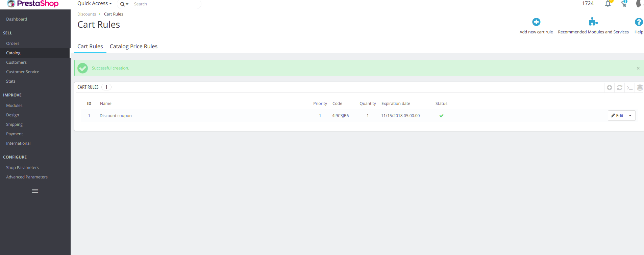Image resolution: width=644 pixels, height=255 pixels.
Task: Click the Add new cart rule plus icon
Action: click(x=536, y=22)
